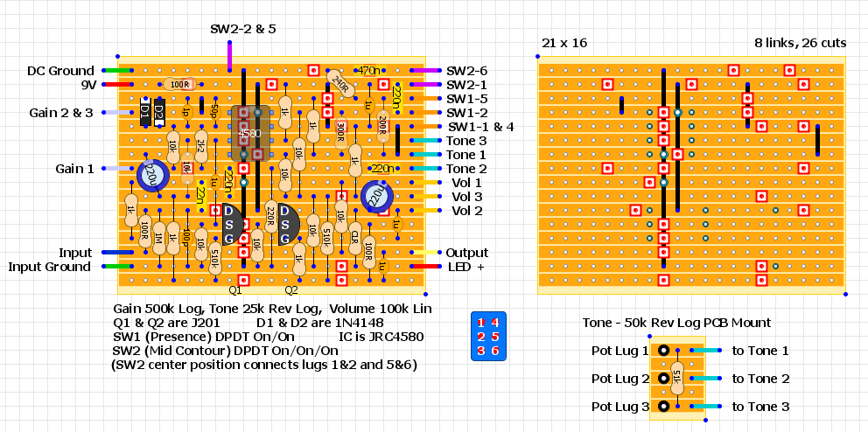868x432 pixels.
Task: Click the red LED + wire
Action: tap(426, 267)
